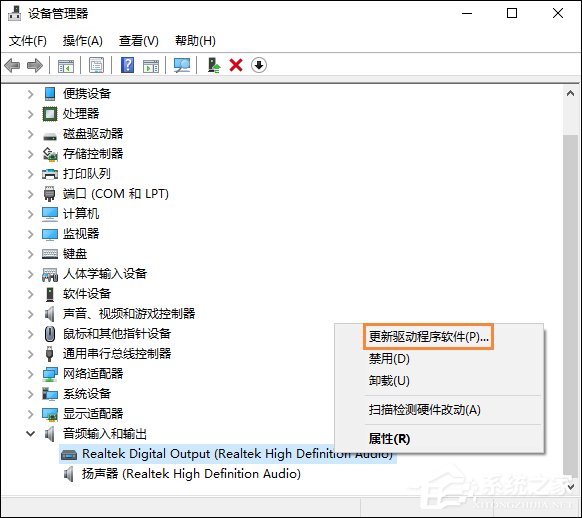This screenshot has height=518, width=582.
Task: Choose 卸载(U) from context menu
Action: [389, 381]
